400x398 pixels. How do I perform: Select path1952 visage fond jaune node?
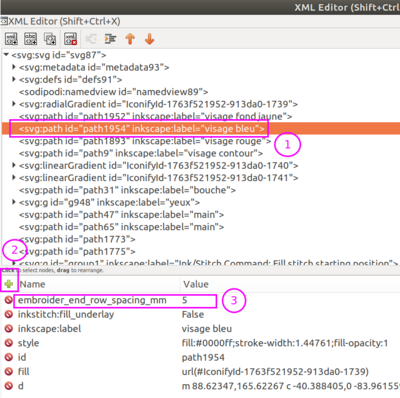[x=155, y=116]
